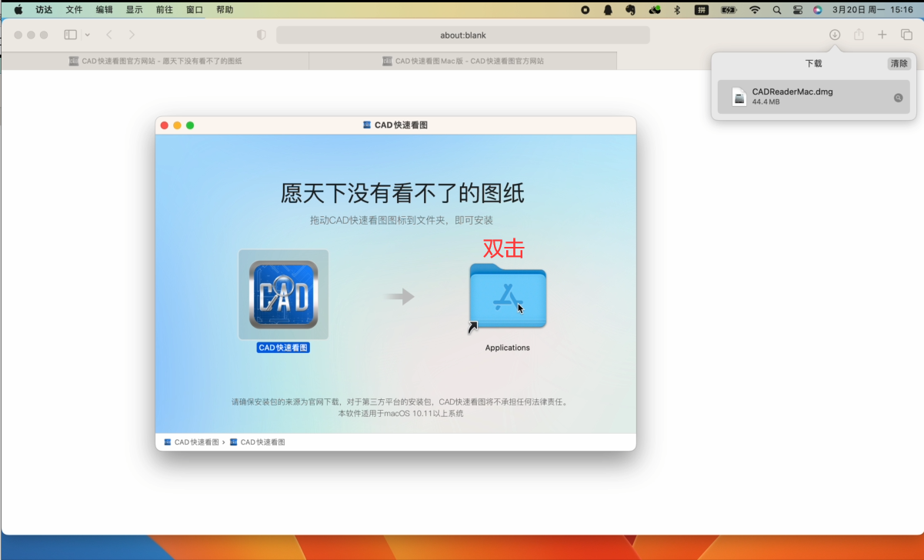
Task: Open the QQ penguin menu bar icon
Action: coord(608,10)
